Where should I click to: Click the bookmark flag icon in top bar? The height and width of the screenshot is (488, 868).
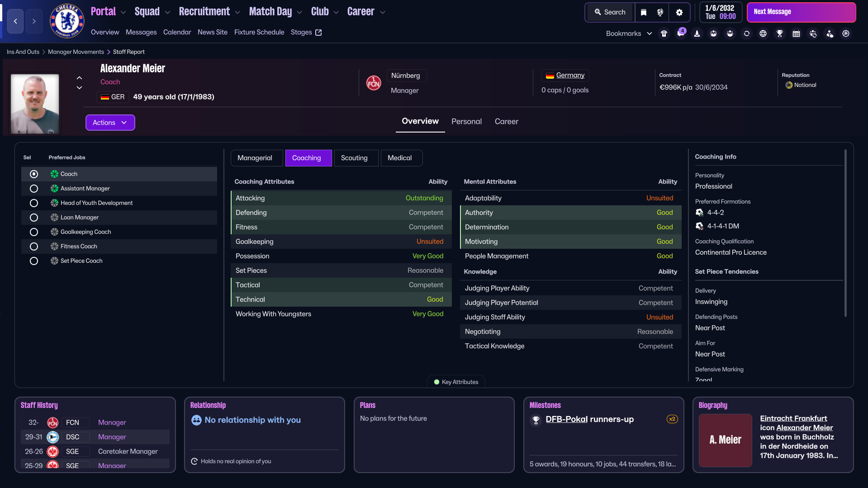644,12
